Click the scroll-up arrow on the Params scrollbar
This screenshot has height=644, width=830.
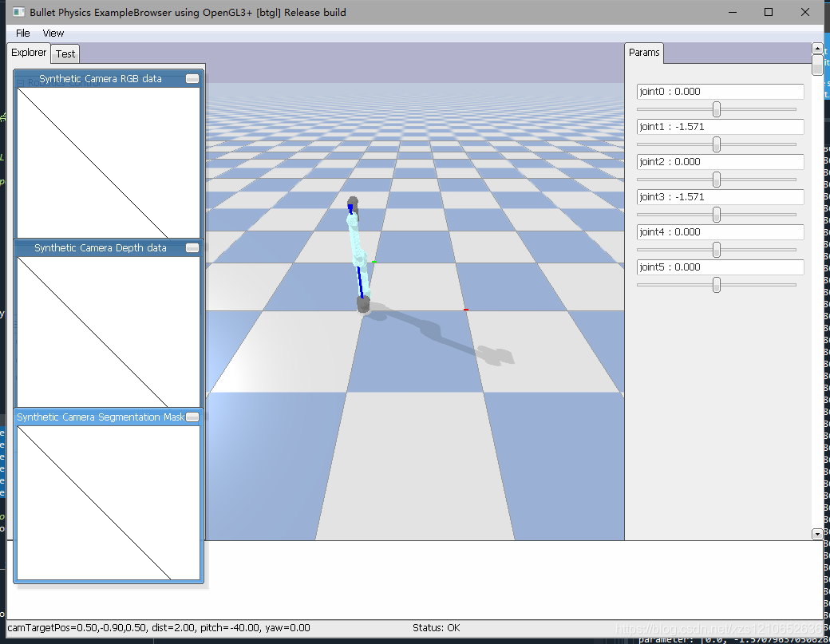click(816, 47)
